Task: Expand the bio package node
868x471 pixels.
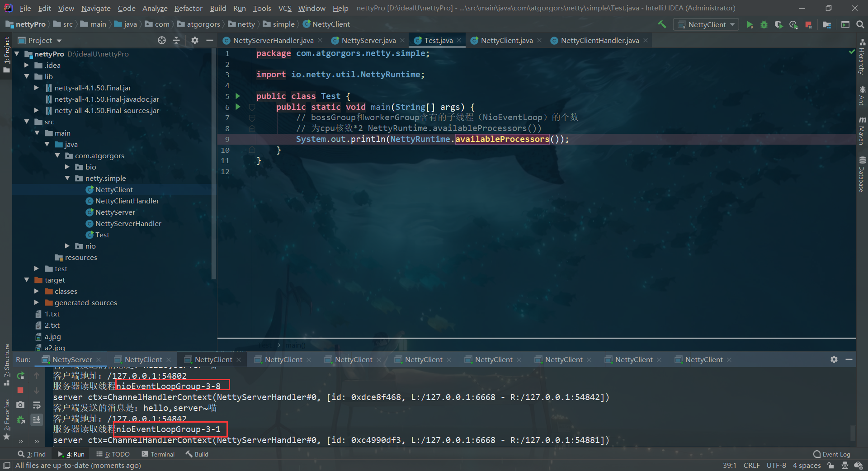Action: (67, 167)
